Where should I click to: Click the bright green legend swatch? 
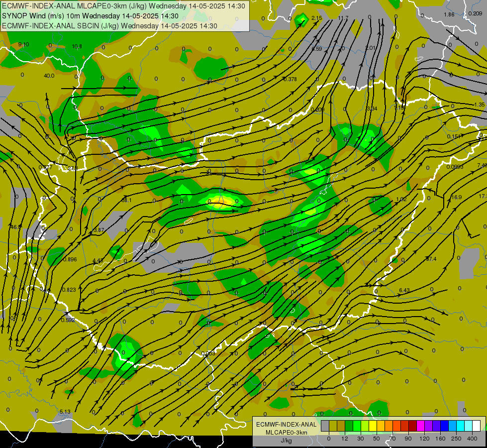click(357, 426)
